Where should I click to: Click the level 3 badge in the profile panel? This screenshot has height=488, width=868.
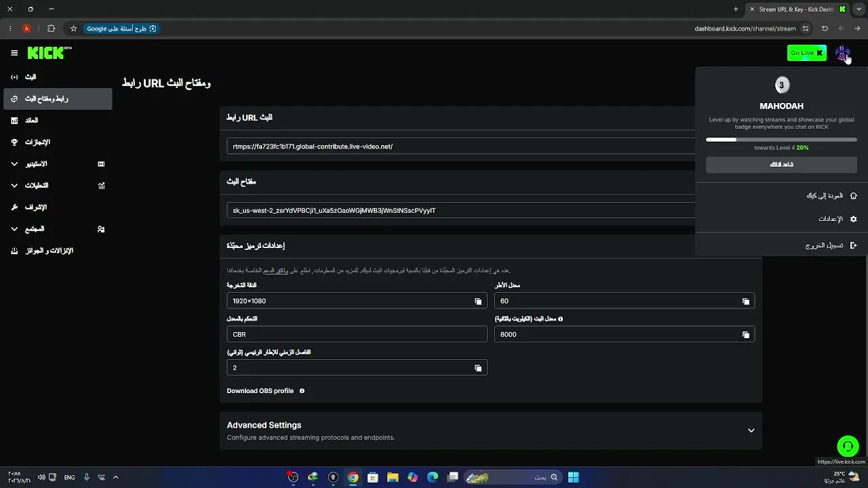click(x=781, y=85)
